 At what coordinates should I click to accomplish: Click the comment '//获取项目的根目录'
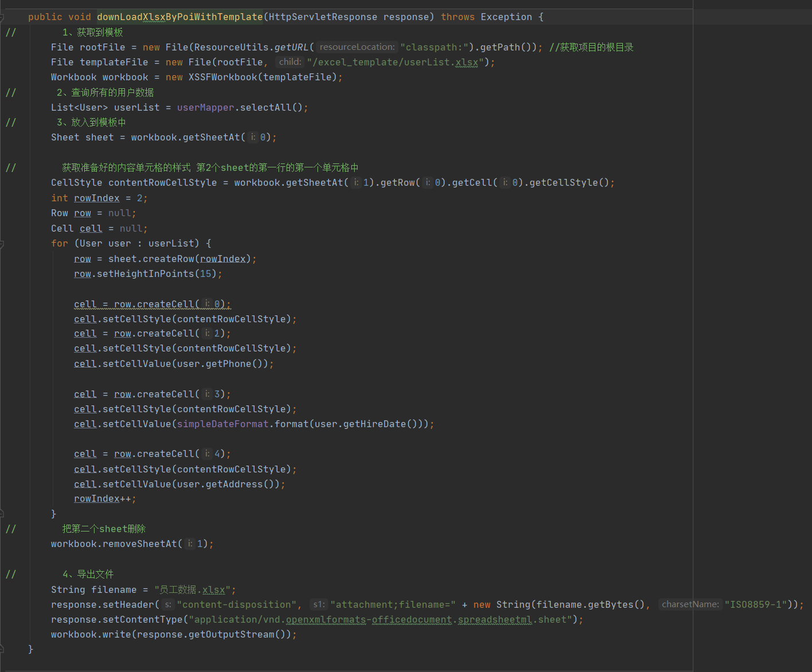591,47
